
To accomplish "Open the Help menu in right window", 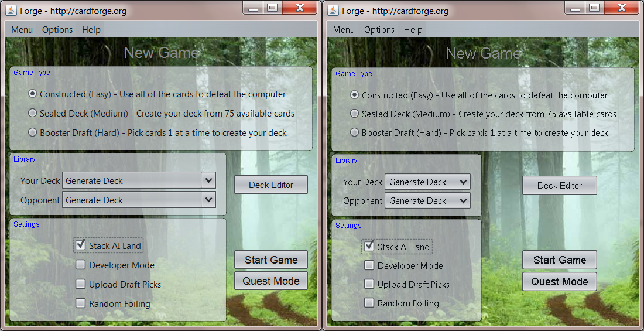I will coord(413,30).
